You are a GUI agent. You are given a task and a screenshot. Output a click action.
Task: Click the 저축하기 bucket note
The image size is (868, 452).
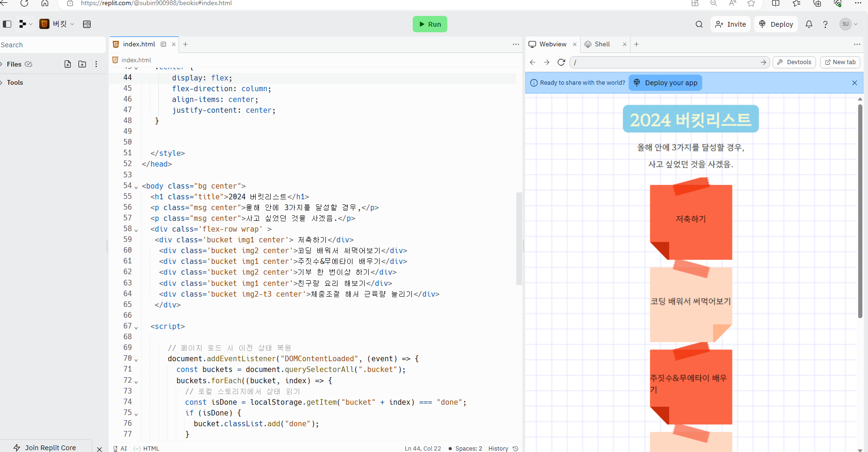click(x=691, y=219)
